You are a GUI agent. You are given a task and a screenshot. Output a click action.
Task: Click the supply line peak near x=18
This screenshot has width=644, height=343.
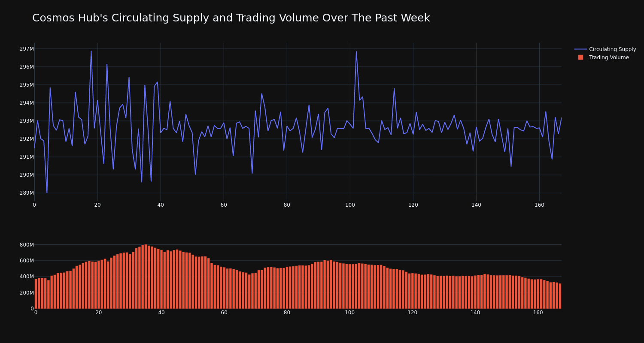[91, 51]
